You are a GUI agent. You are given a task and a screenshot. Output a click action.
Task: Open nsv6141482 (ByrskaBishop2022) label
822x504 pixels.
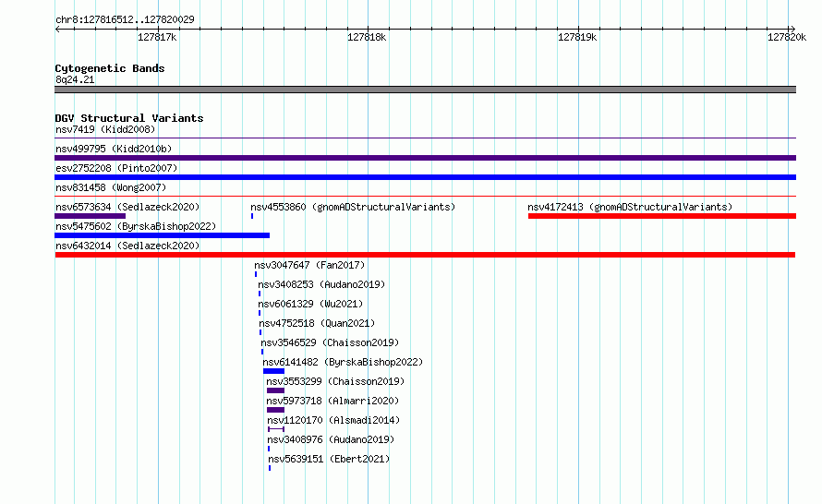pos(343,362)
